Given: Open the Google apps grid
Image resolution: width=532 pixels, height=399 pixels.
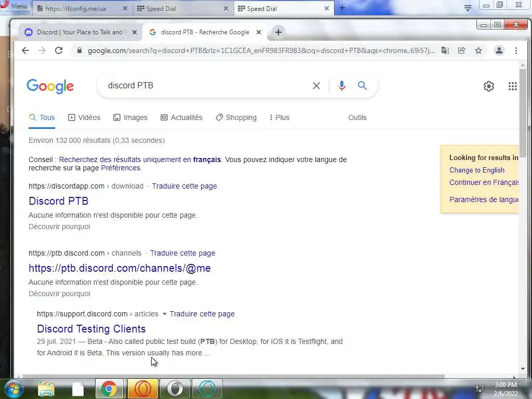Looking at the screenshot, I should pos(513,86).
